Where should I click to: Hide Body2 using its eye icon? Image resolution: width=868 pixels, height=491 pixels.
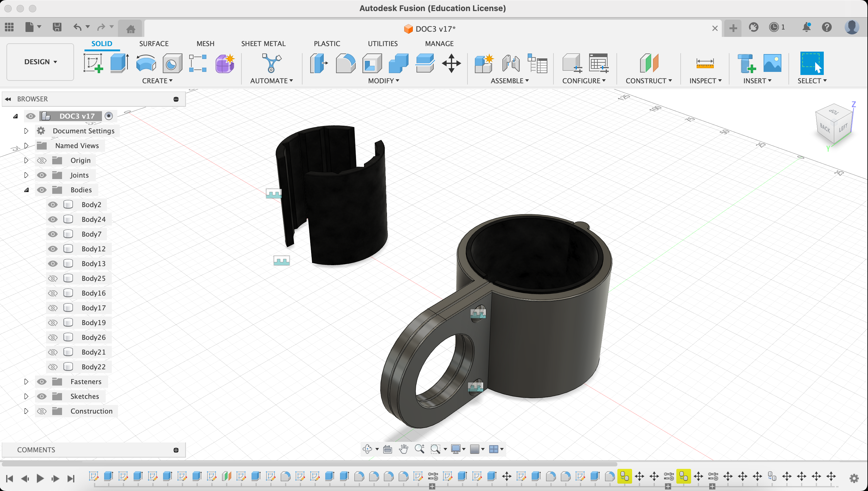click(x=53, y=205)
